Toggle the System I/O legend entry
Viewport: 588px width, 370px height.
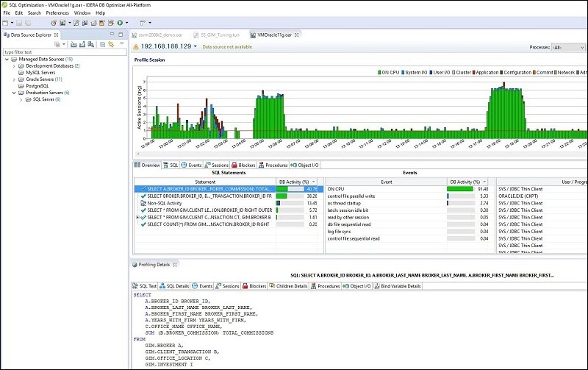(x=414, y=72)
